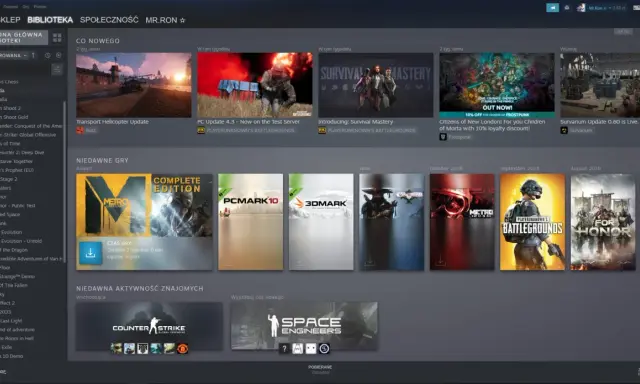
Task: Open Survarium Update 0.60 headline
Action: (x=600, y=122)
